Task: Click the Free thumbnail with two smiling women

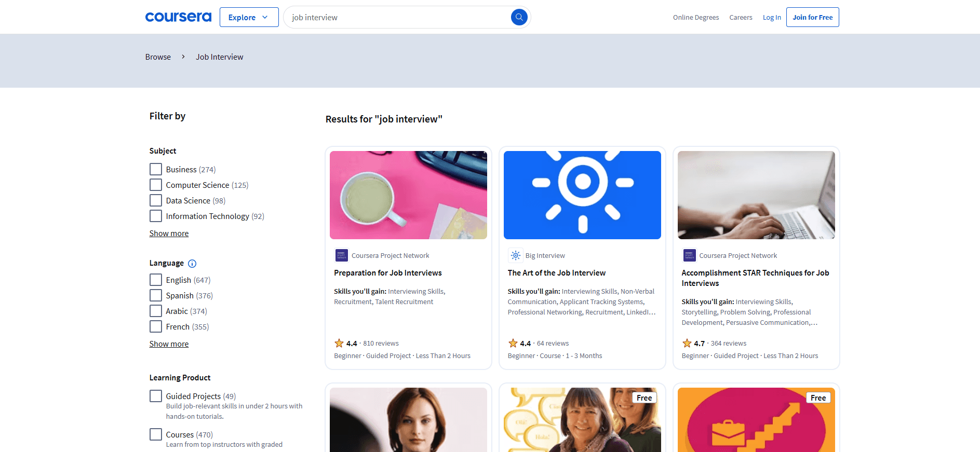Action: [582, 420]
